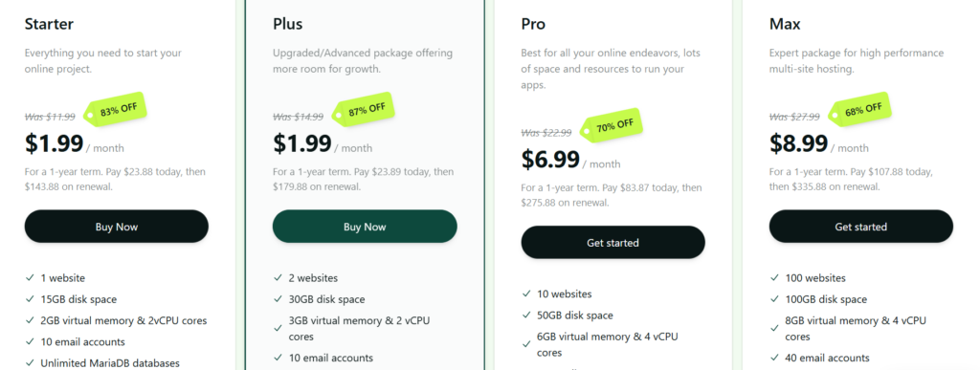Click the Pro plan $6.99 price
Viewport: 980px width, 370px height.
click(x=550, y=160)
